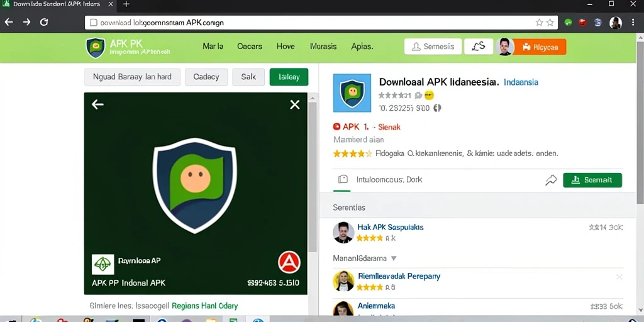Reload the page
The image size is (644, 322).
[x=44, y=22]
